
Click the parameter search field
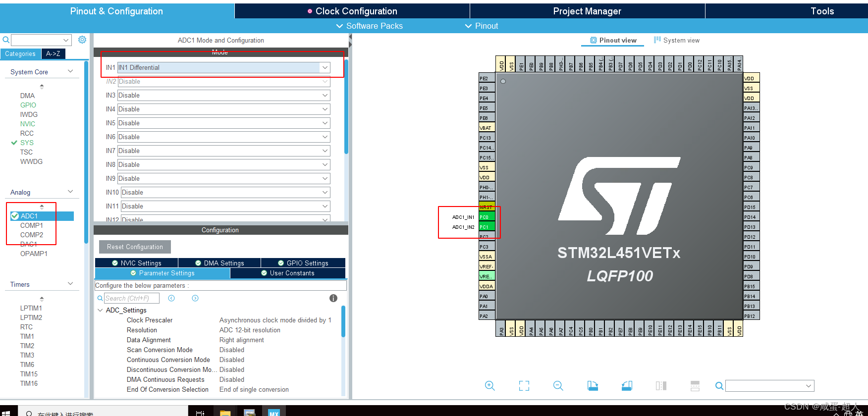[131, 298]
